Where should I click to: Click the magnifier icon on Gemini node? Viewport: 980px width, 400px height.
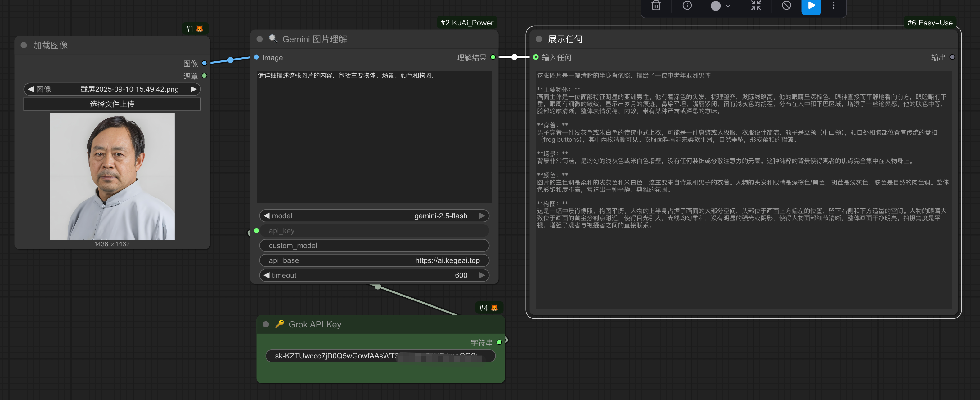coord(273,38)
